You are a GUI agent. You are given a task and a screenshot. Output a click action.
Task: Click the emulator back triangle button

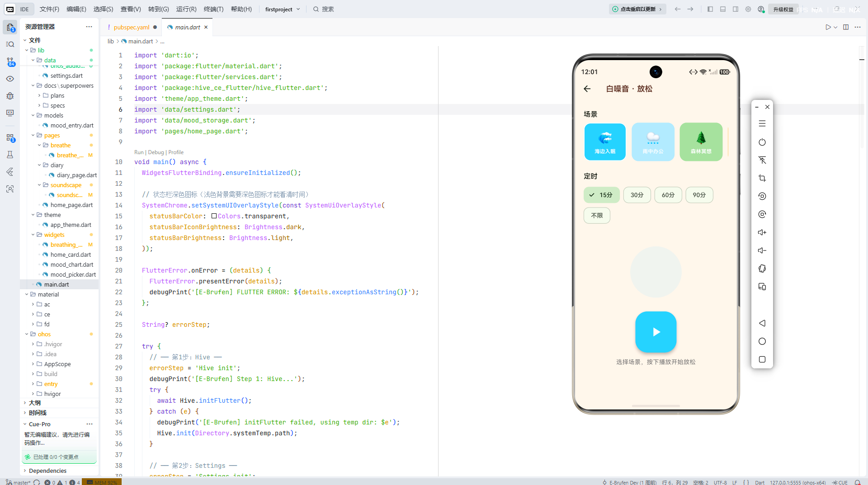coord(762,323)
